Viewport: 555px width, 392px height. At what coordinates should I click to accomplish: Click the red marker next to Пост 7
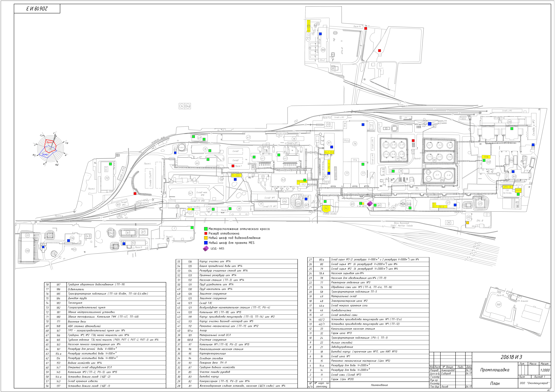233,166
